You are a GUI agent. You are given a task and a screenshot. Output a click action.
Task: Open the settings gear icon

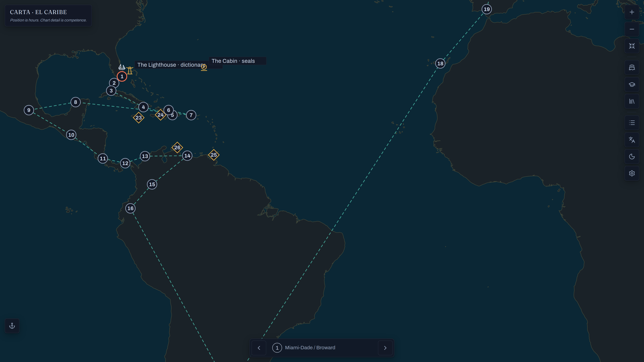coord(632,173)
